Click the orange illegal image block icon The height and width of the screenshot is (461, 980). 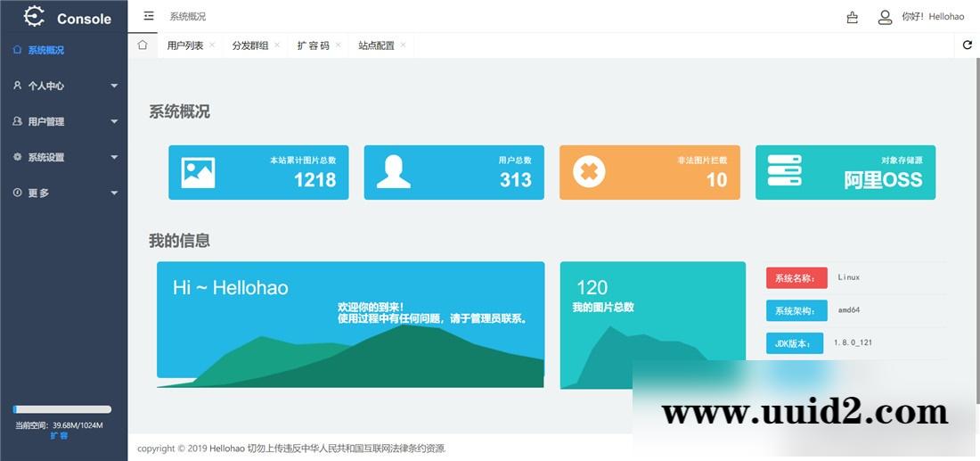point(589,172)
